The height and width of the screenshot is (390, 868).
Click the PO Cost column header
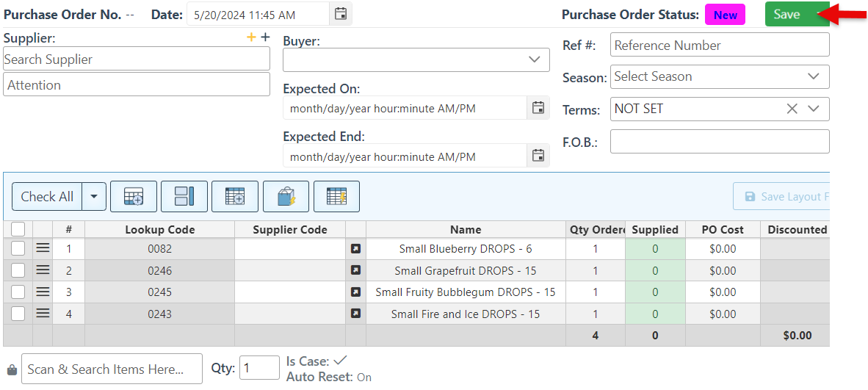[723, 229]
